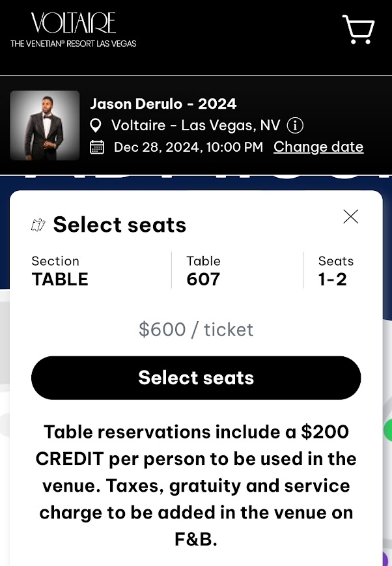Viewport: 392px width, 566px height.
Task: Click the ticket icon beside Select seats heading
Action: pyautogui.click(x=39, y=225)
